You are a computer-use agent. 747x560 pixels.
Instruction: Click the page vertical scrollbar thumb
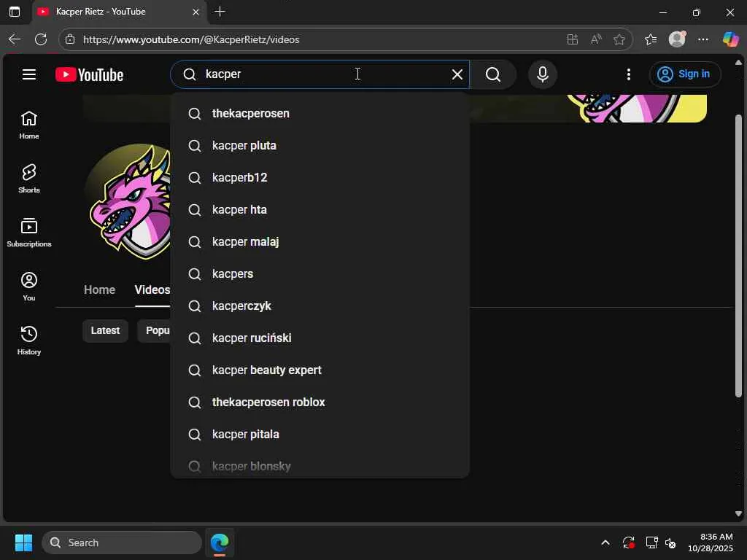click(x=738, y=256)
